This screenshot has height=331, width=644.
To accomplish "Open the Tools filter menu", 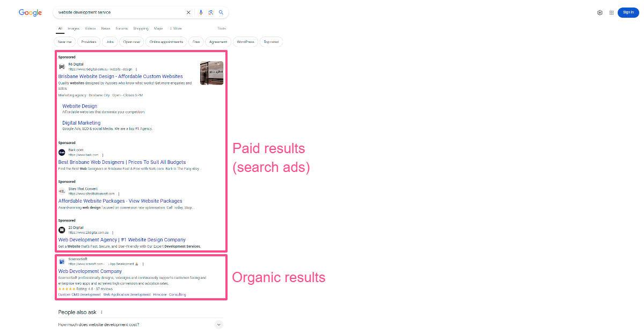I will [x=222, y=28].
